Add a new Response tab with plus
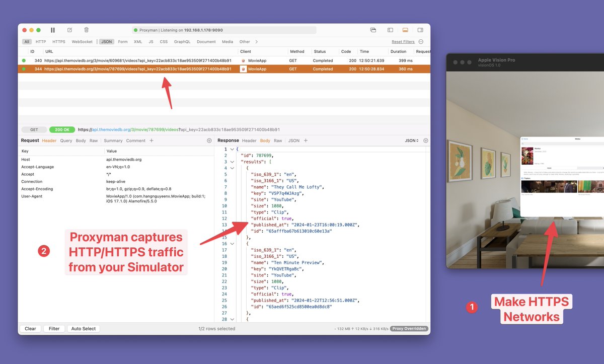Image resolution: width=604 pixels, height=364 pixels. 306,141
